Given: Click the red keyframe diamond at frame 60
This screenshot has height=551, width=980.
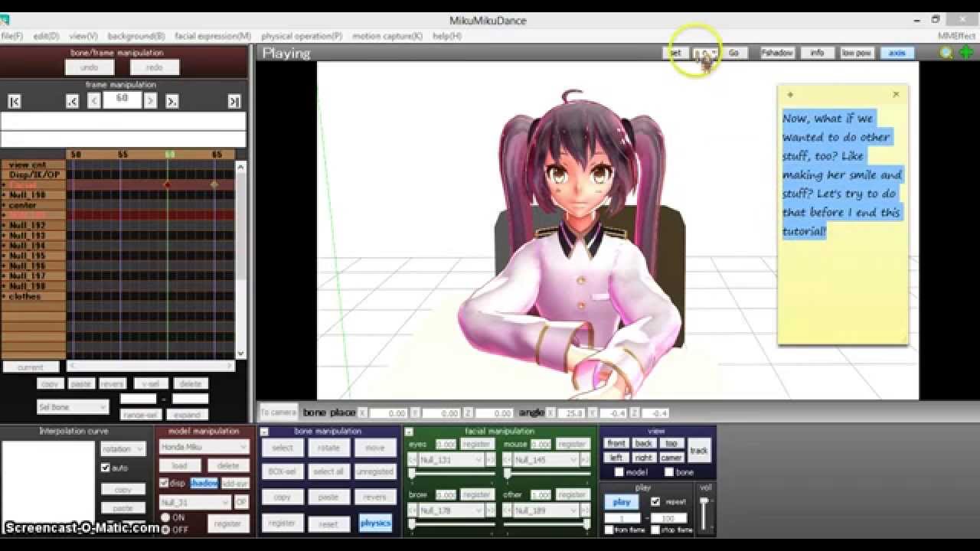Looking at the screenshot, I should tap(167, 185).
